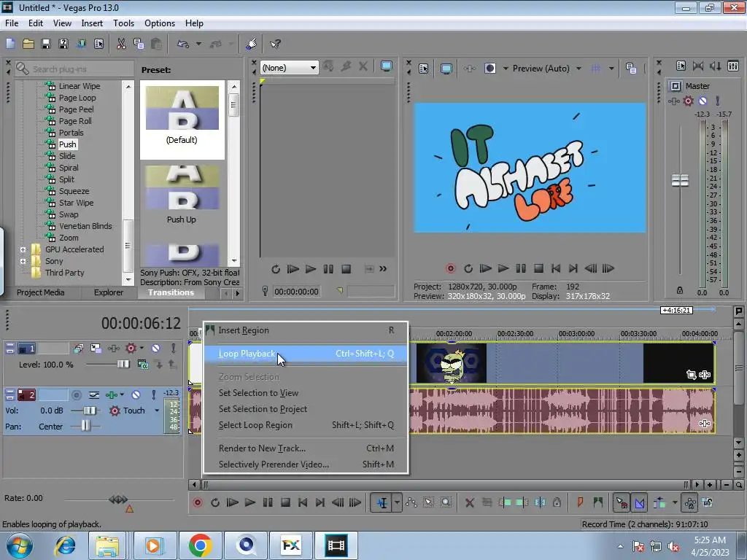
Task: Mute video track 1
Action: click(x=155, y=349)
